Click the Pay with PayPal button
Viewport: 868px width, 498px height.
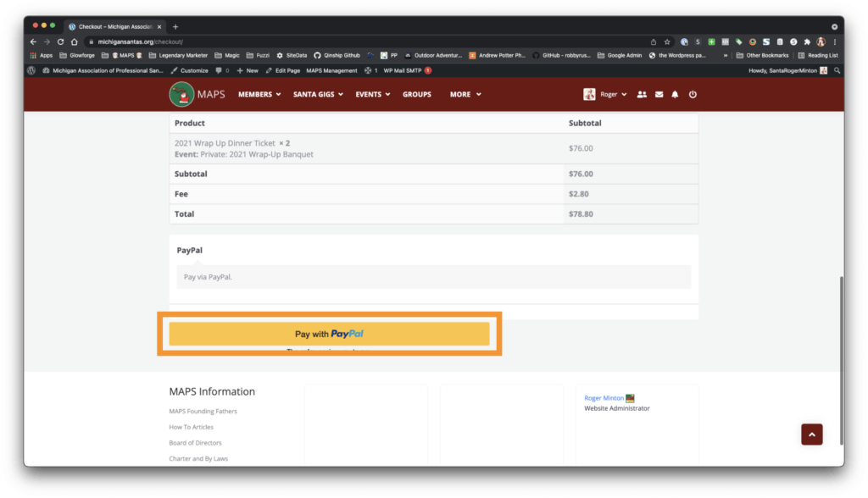point(330,334)
